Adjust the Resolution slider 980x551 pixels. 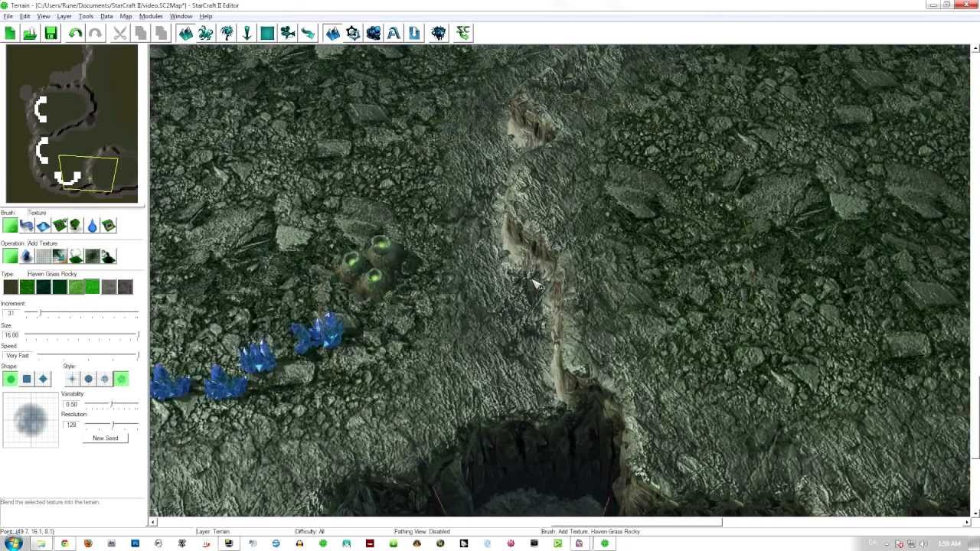click(111, 425)
